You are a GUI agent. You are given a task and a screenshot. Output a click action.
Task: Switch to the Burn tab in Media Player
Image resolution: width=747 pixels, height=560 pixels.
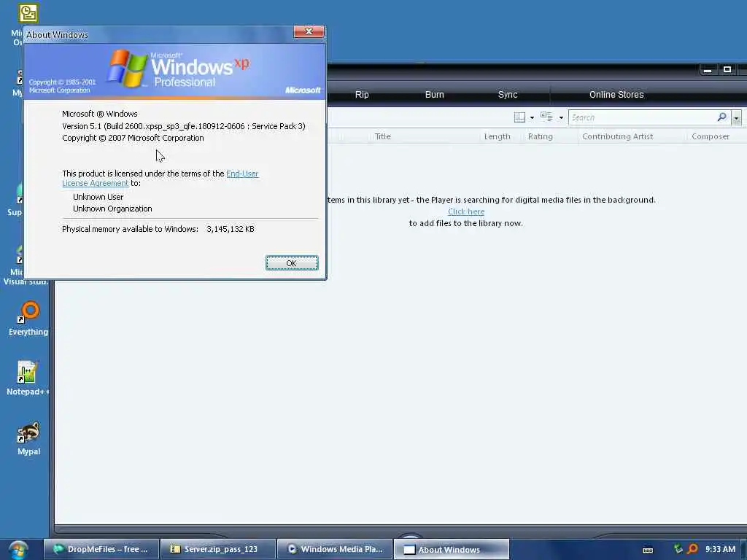tap(435, 94)
